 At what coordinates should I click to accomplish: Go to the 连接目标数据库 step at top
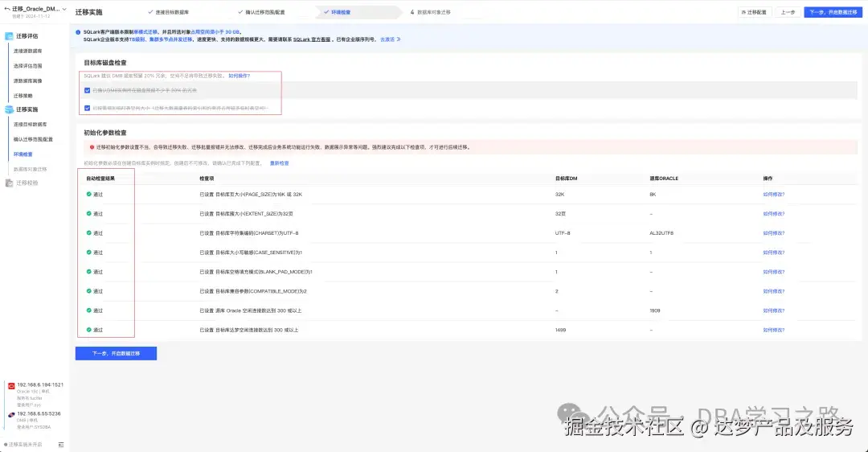tap(169, 12)
